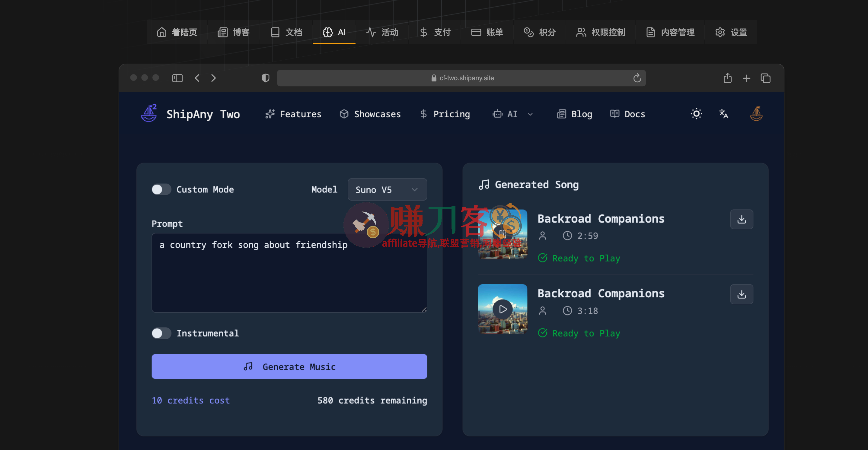Viewport: 868px width, 450px height.
Task: Open the Suno V5 model dropdown
Action: tap(387, 190)
